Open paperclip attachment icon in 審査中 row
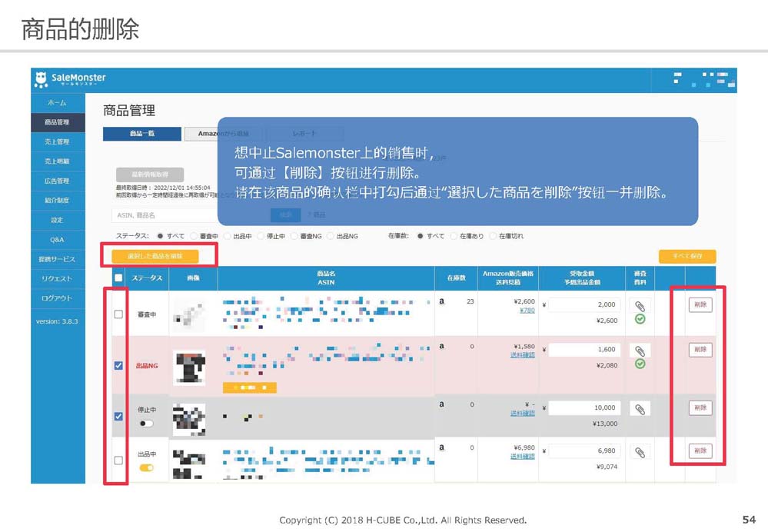Viewport: 768px width, 532px height. (640, 306)
